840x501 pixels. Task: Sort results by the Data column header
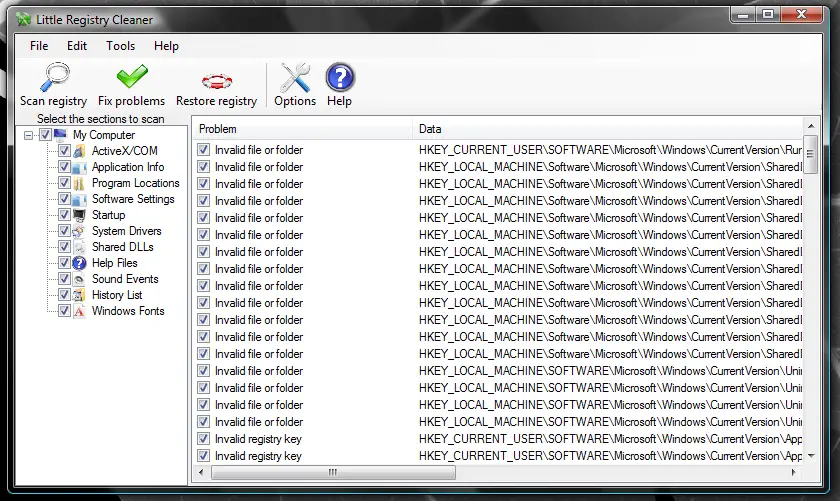[x=608, y=129]
